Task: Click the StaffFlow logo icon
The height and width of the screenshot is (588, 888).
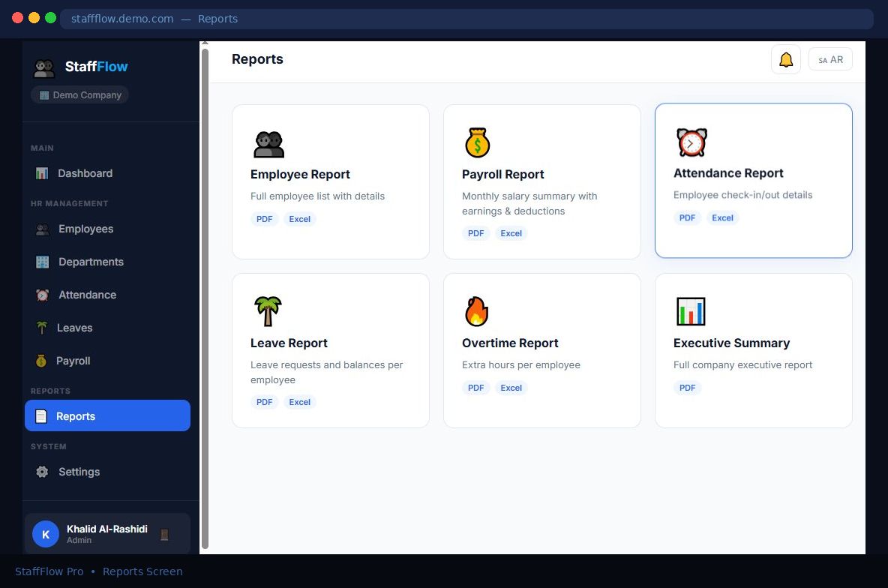Action: pos(44,68)
